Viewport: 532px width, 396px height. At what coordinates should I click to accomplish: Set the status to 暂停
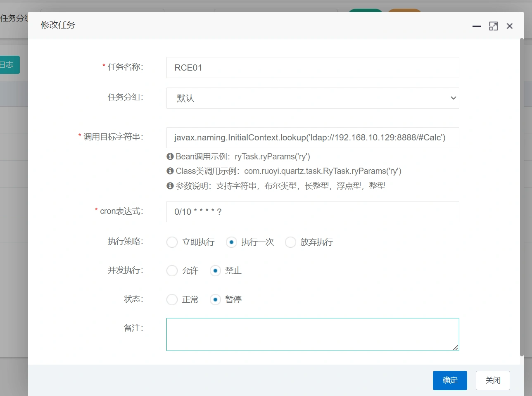click(215, 299)
